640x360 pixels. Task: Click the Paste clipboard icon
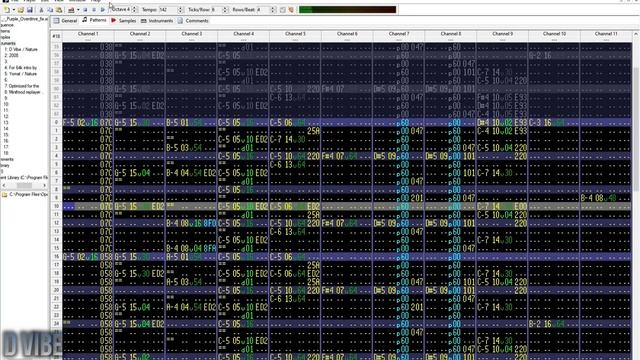pyautogui.click(x=59, y=9)
